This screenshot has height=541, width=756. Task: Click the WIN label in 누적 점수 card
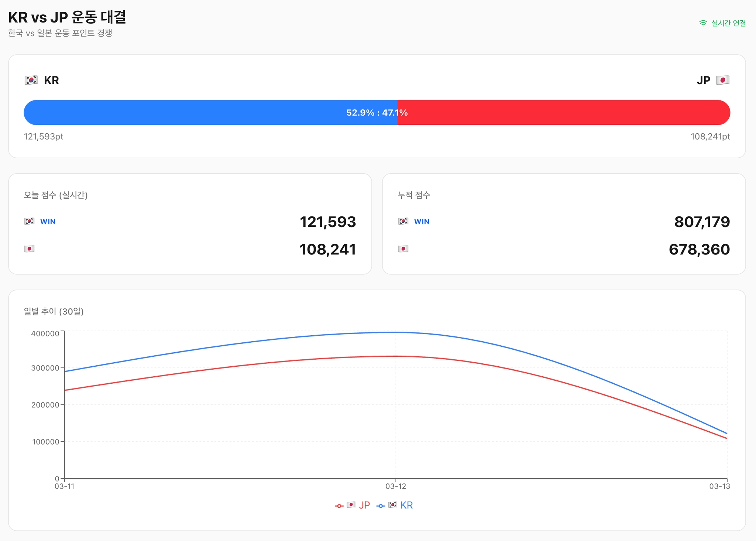[422, 222]
